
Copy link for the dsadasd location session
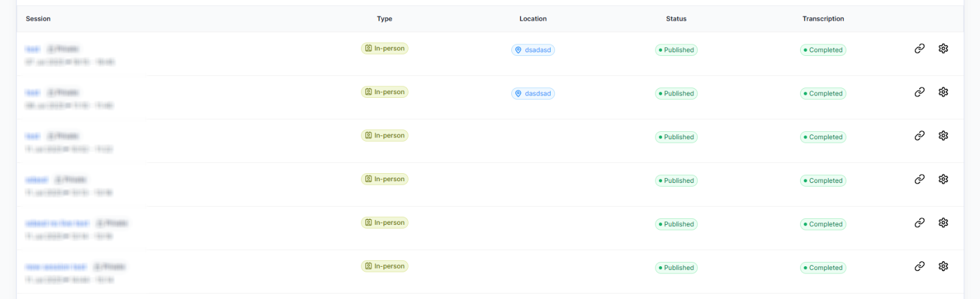(919, 49)
